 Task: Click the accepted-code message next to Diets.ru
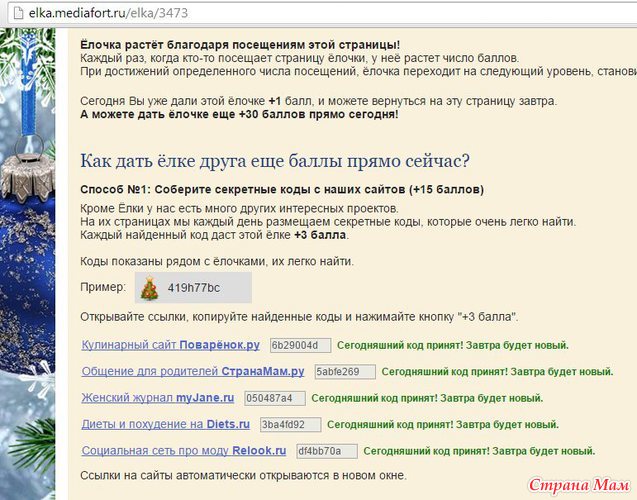click(443, 424)
